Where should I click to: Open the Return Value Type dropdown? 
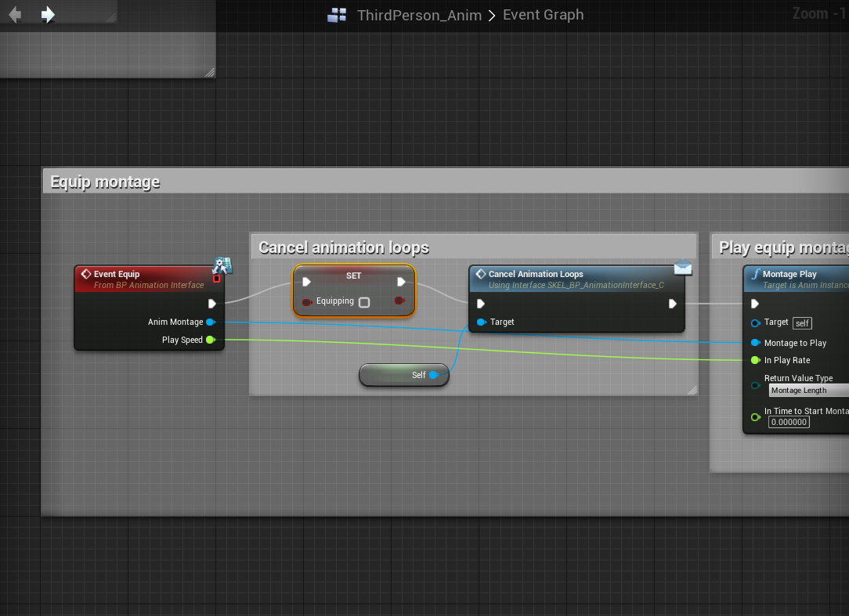807,390
